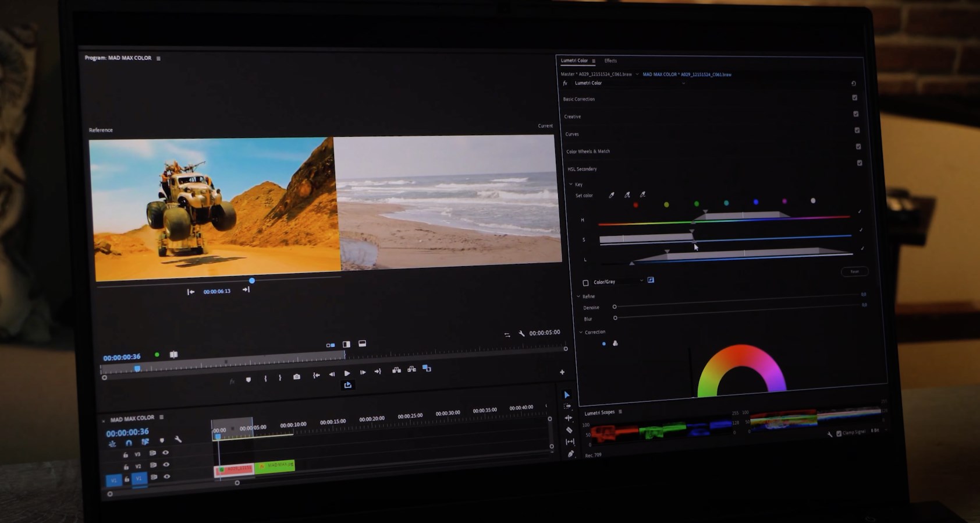Click the Mark Out brace icon

tap(280, 377)
